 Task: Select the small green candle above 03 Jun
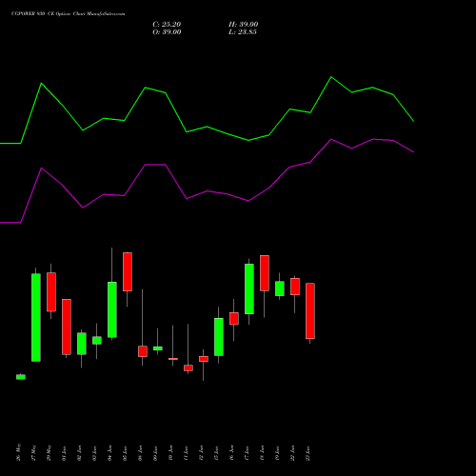coord(97,341)
